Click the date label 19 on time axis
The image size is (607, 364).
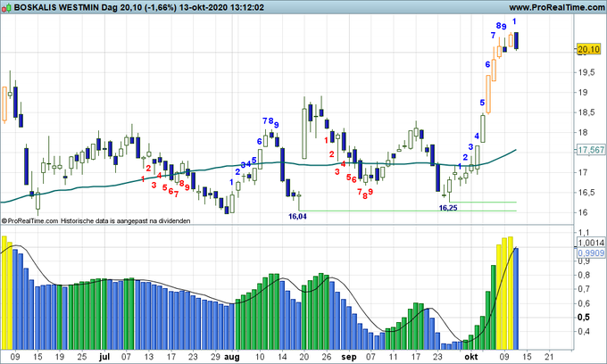[x=59, y=357]
